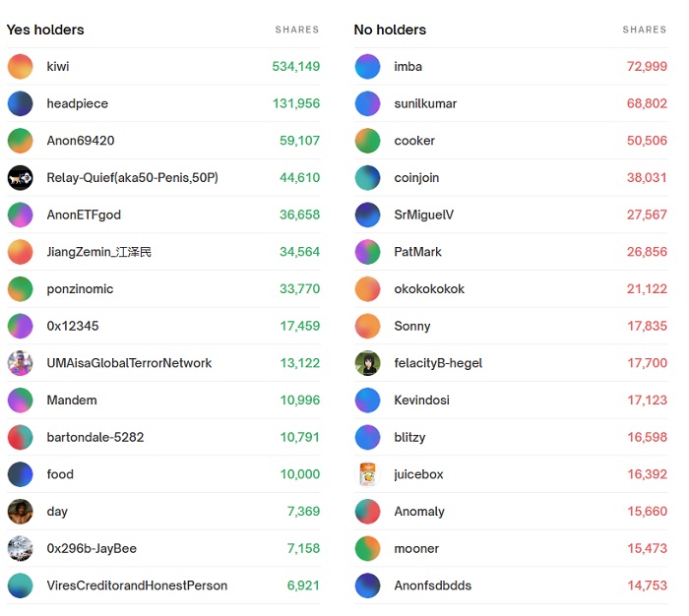The image size is (689, 616).
Task: Click bartondale-5282's avatar icon
Action: tap(21, 437)
